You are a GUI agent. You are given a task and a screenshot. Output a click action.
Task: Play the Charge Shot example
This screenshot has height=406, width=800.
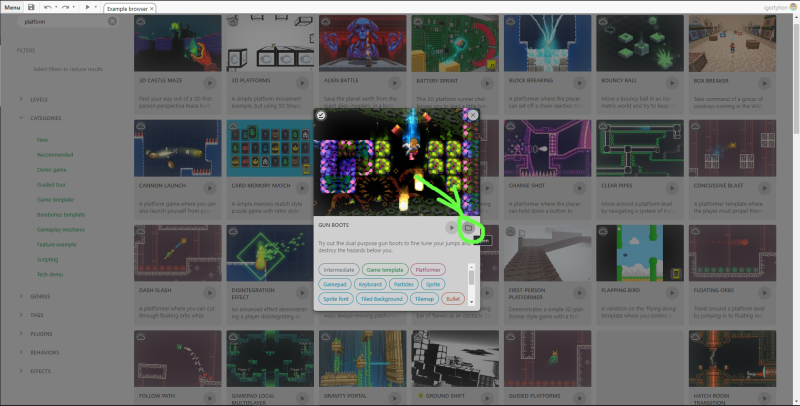pyautogui.click(x=580, y=188)
